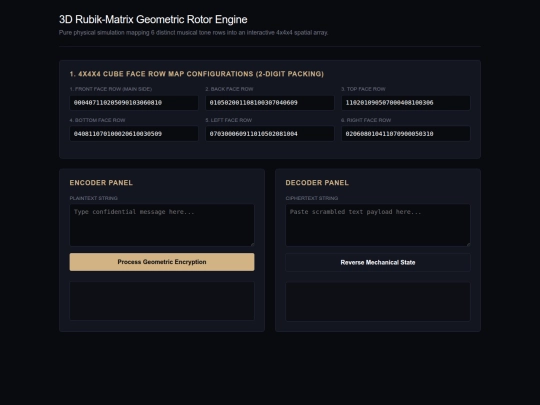
Task: Click the 3D Rubik-Matrix Geometric Rotor Engine title
Action: 153,19
